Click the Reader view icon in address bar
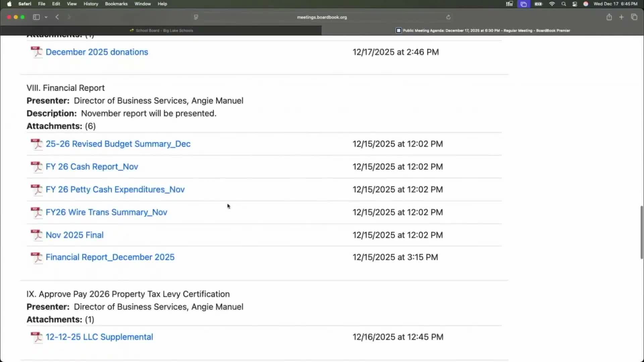The height and width of the screenshot is (362, 644). (x=196, y=17)
